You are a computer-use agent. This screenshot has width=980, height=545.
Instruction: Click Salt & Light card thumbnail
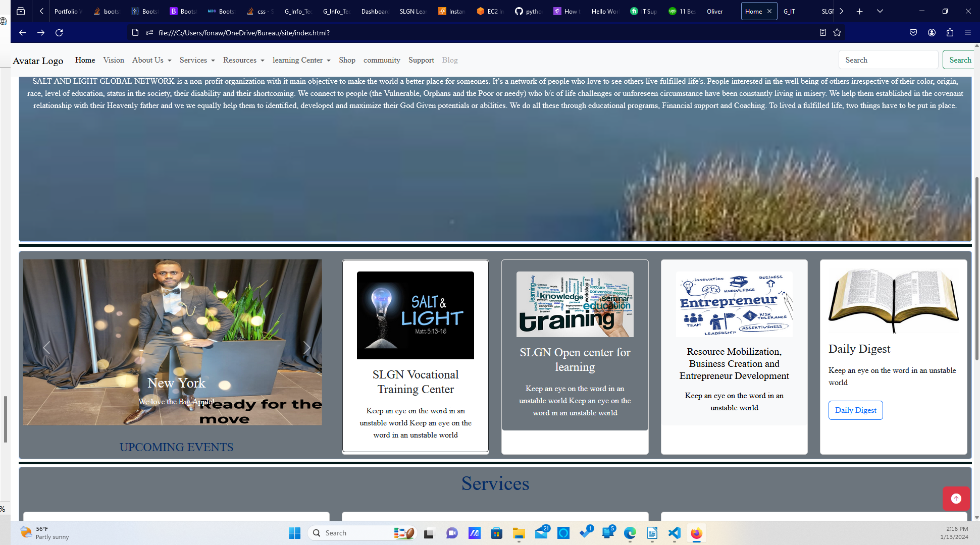[x=415, y=315]
